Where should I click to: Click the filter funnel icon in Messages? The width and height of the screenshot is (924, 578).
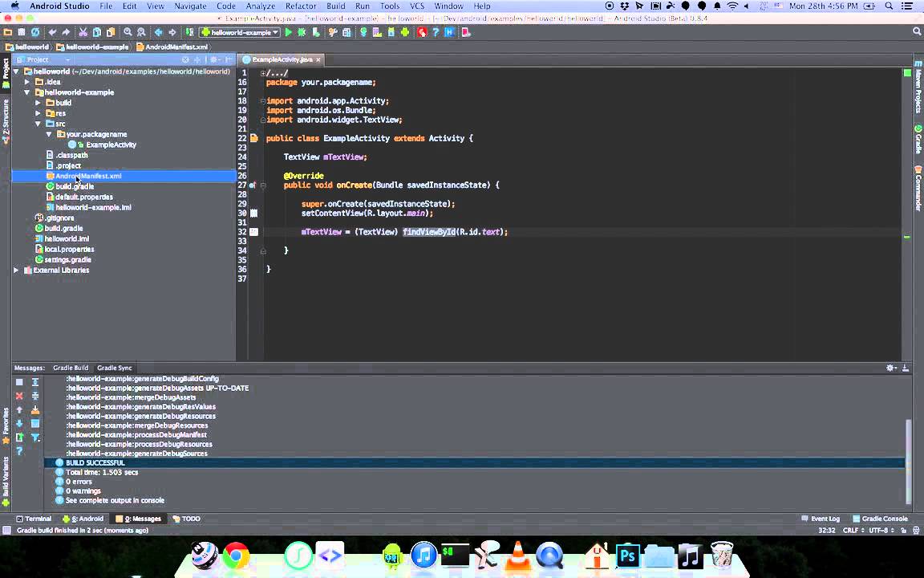pyautogui.click(x=35, y=438)
